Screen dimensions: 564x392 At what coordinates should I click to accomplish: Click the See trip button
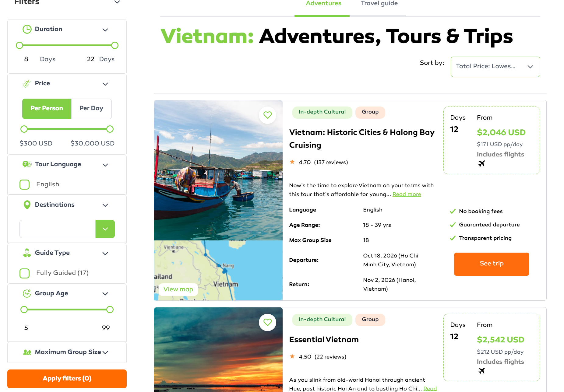coord(492,264)
